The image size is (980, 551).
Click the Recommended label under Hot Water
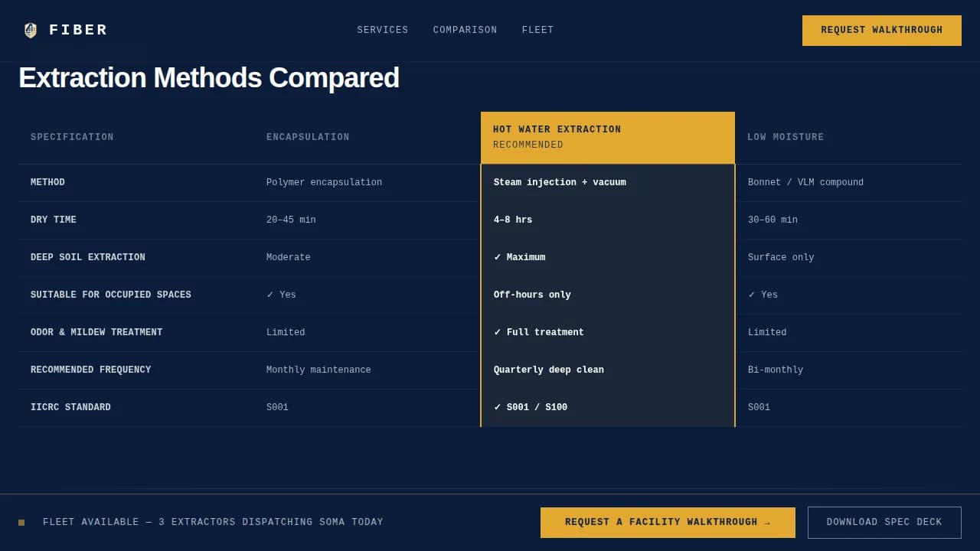tap(528, 145)
